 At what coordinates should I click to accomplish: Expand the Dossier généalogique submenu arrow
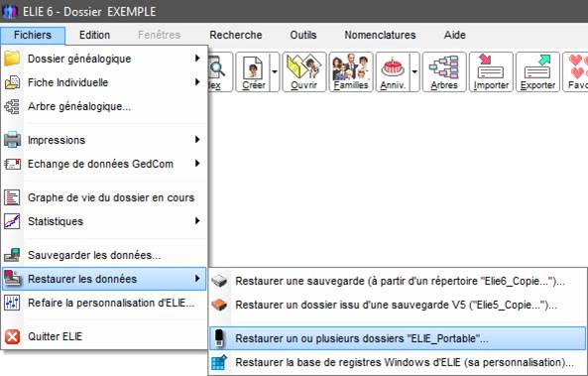pyautogui.click(x=197, y=59)
